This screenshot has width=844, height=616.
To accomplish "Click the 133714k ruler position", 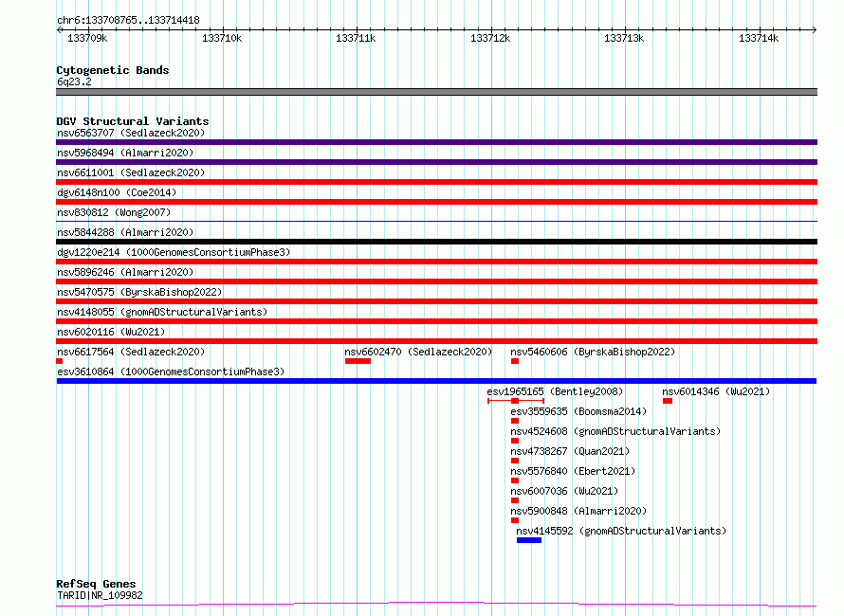I will tap(759, 38).
